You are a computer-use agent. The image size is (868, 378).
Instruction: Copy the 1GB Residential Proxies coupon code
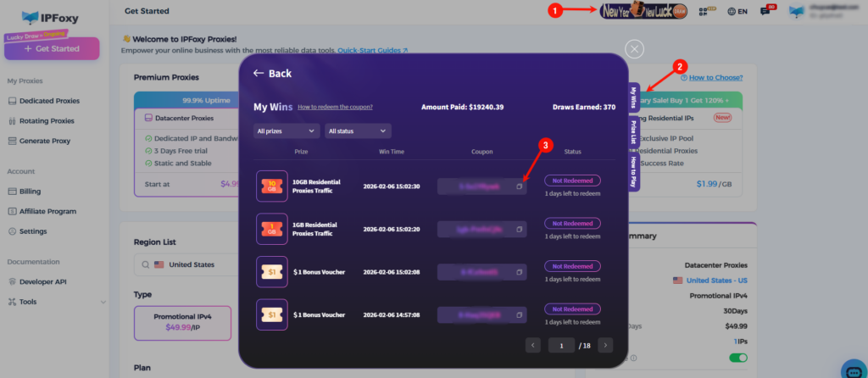(x=520, y=229)
